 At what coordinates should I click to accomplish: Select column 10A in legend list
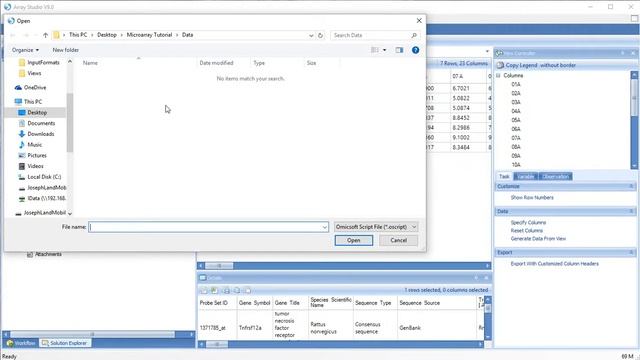pyautogui.click(x=516, y=165)
